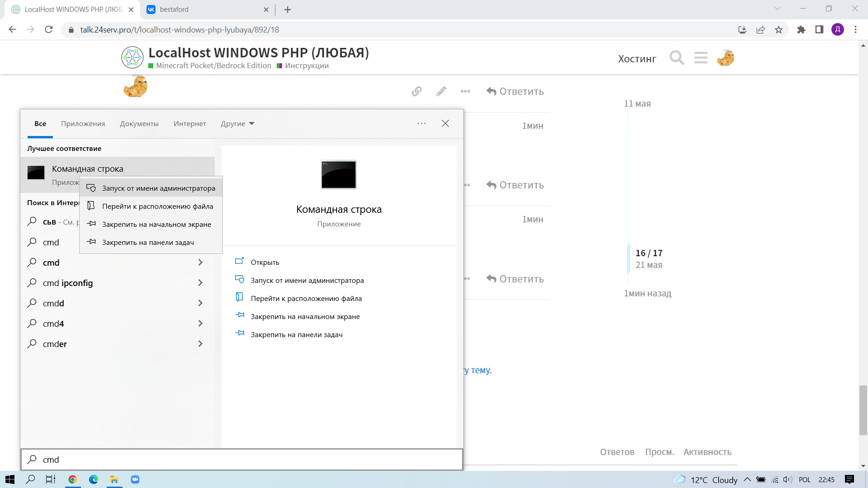The height and width of the screenshot is (488, 868).
Task: Click the forum search magnifier icon
Action: (x=676, y=58)
